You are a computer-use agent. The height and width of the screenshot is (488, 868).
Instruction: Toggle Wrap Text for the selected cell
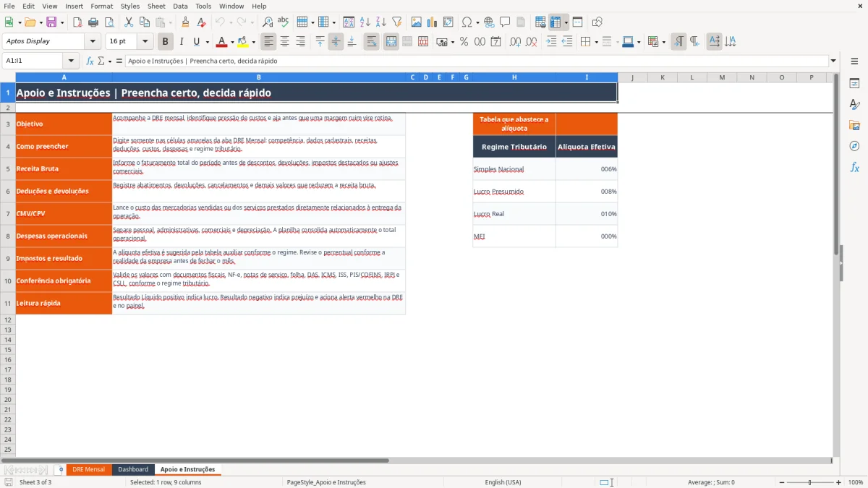click(x=372, y=42)
